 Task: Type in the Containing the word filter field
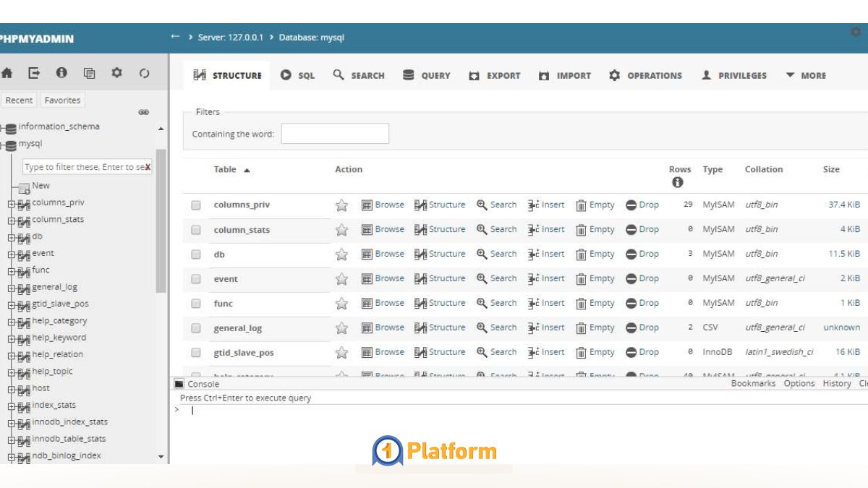[x=335, y=133]
